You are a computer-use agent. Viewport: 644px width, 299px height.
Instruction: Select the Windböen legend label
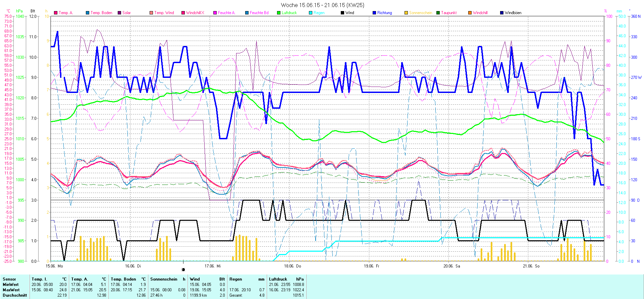point(513,13)
